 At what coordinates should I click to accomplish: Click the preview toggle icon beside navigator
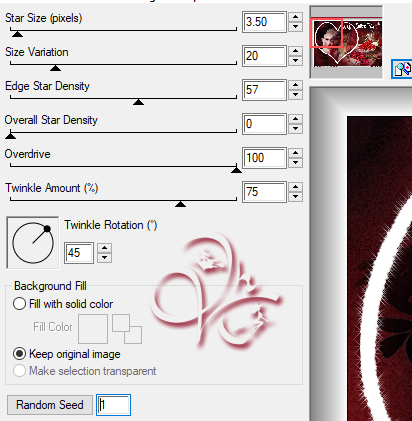tap(402, 69)
